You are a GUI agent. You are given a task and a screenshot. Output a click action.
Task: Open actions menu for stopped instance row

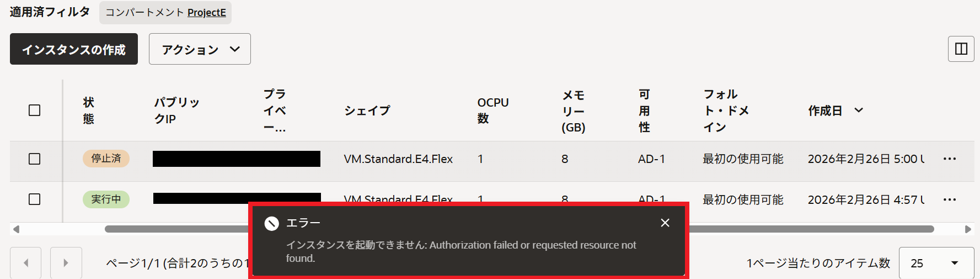pos(949,159)
